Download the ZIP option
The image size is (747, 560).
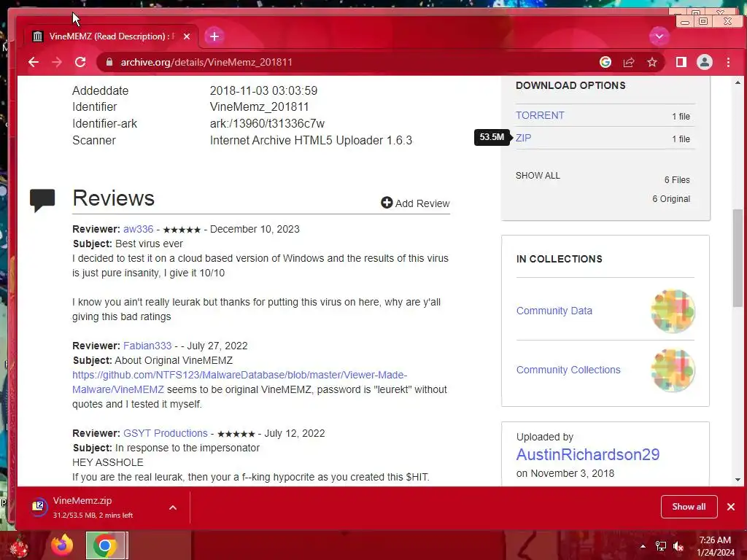(x=523, y=138)
